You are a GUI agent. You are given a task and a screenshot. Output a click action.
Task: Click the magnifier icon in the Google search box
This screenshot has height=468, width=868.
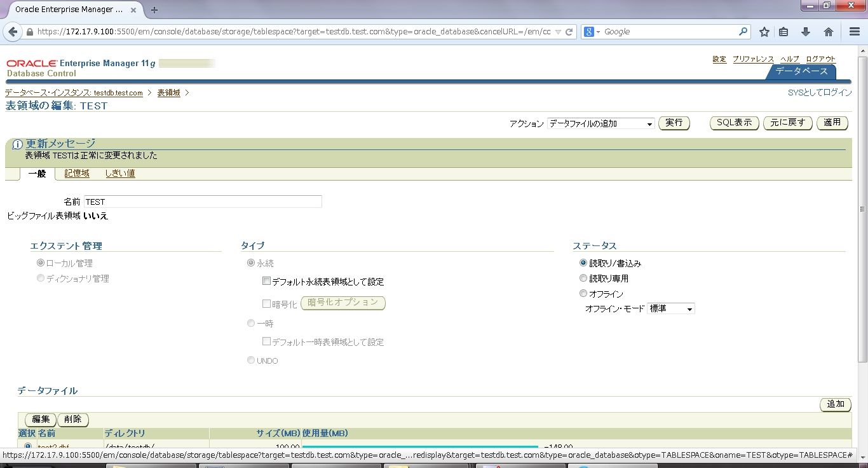pos(743,32)
